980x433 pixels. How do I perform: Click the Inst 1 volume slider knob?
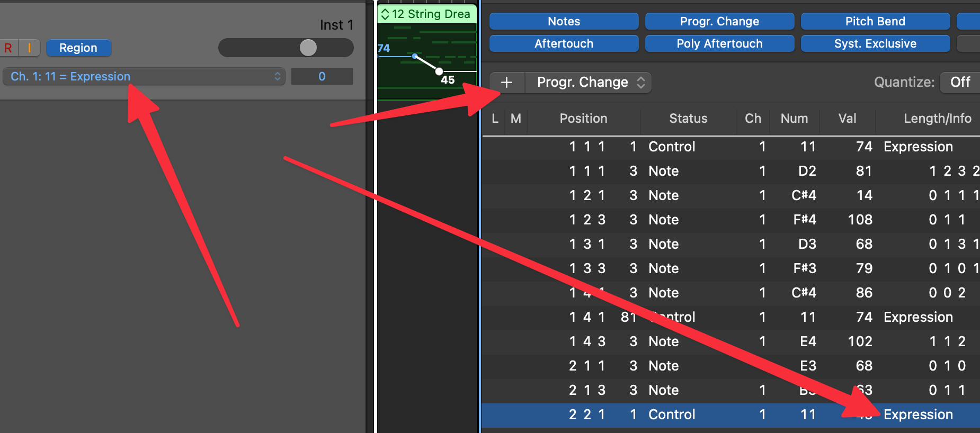click(308, 48)
